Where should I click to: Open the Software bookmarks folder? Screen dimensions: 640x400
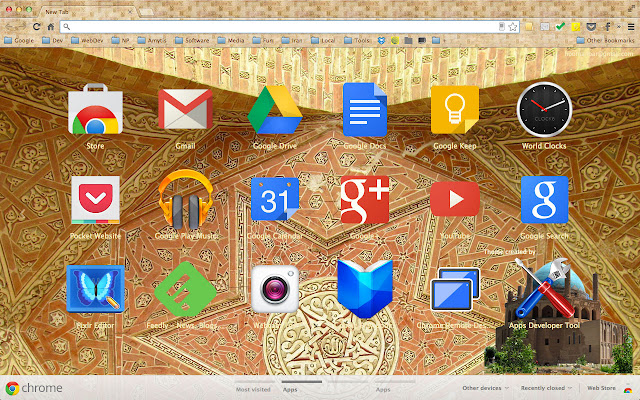tap(192, 40)
